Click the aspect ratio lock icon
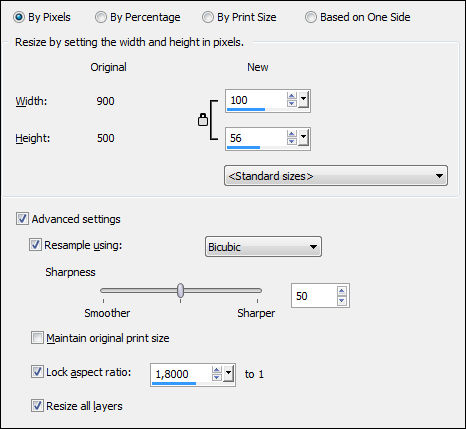This screenshot has height=429, width=466. tap(203, 119)
